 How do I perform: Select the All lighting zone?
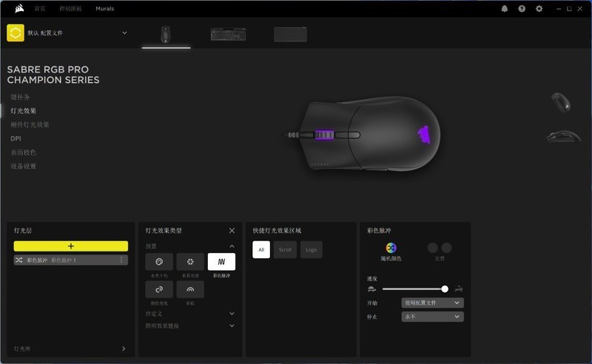[x=261, y=249]
